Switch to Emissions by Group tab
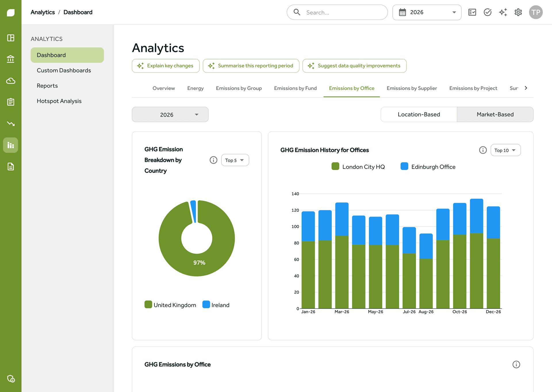 coord(239,88)
